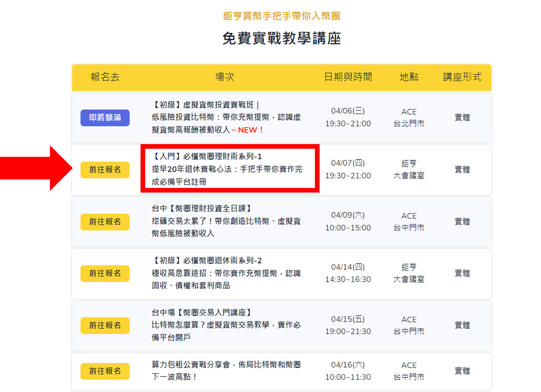Click the 04/06(三) 19:30~21:00 date cell
The height and width of the screenshot is (392, 541).
348,117
